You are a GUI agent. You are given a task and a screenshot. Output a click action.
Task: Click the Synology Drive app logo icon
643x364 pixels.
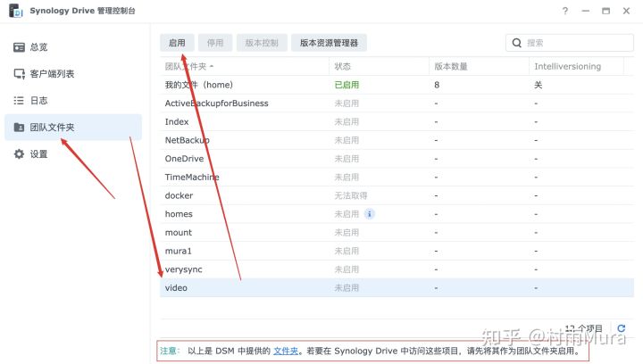15,11
